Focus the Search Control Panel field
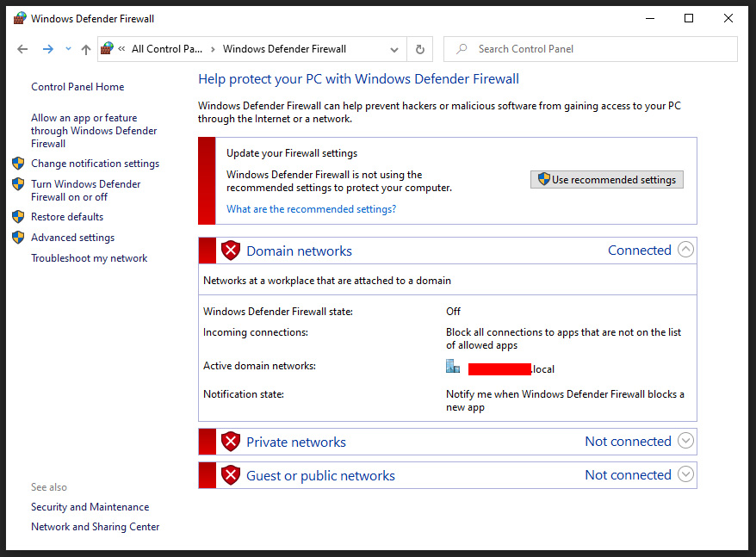 coord(590,49)
